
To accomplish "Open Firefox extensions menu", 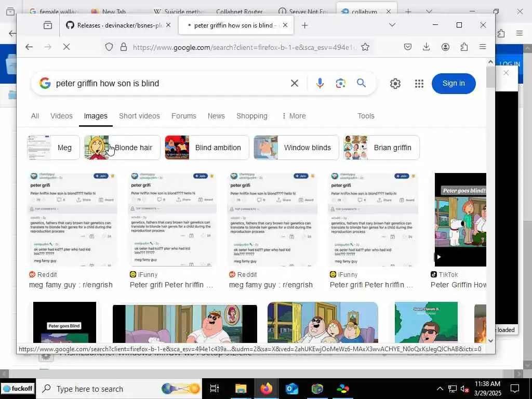I will pyautogui.click(x=464, y=47).
